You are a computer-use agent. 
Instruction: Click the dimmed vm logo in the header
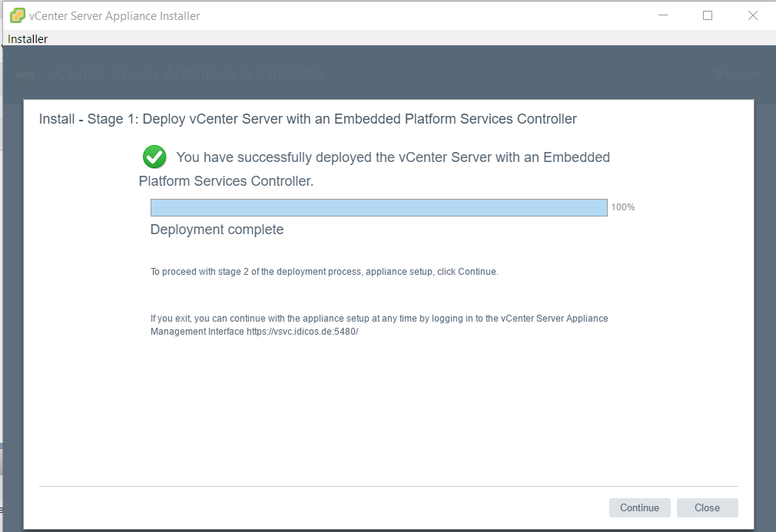coord(25,74)
